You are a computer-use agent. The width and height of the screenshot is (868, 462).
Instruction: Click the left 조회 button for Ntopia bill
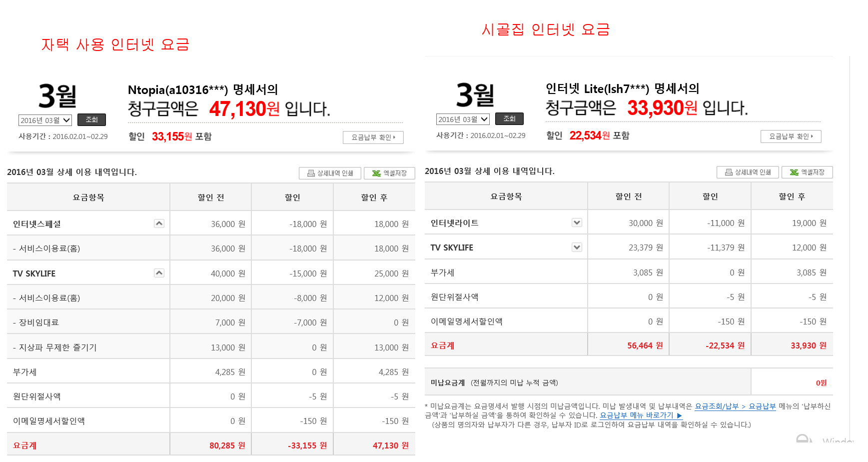[91, 120]
